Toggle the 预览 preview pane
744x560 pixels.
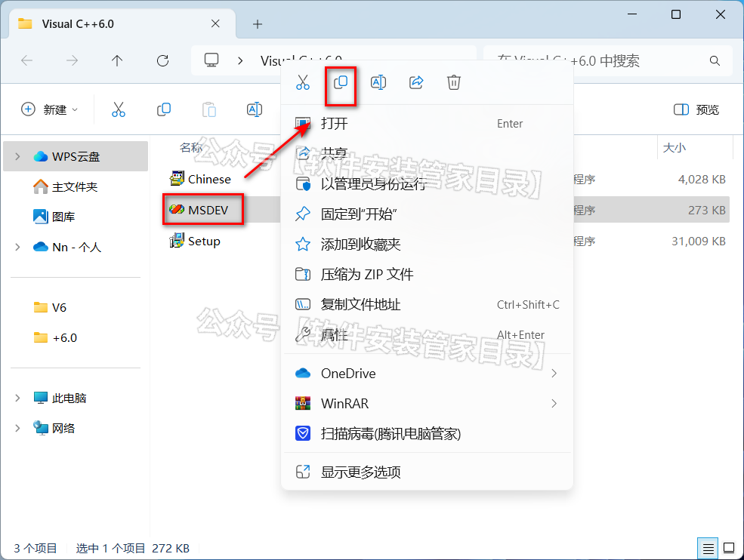696,109
